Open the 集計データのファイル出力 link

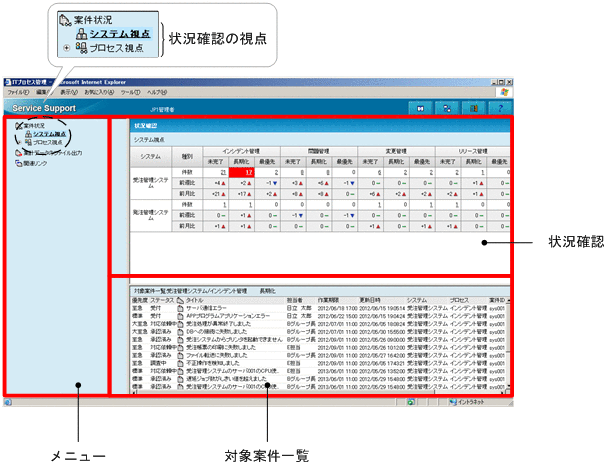[53, 153]
